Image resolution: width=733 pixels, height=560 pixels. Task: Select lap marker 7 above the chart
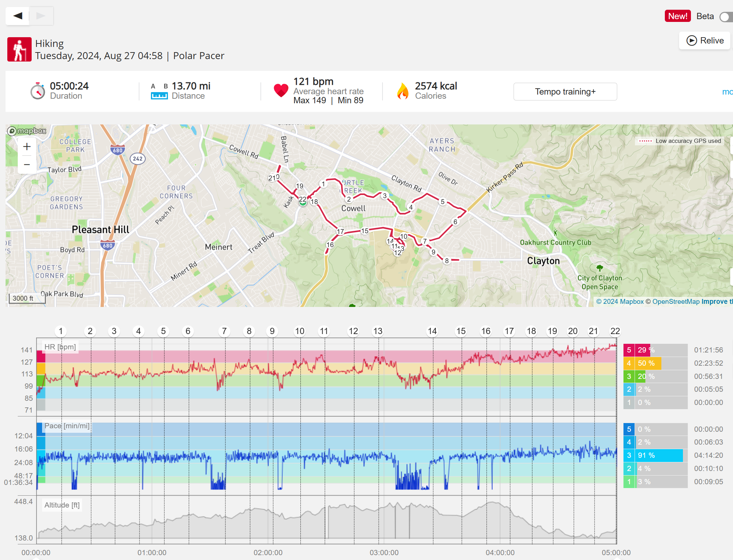tap(224, 331)
